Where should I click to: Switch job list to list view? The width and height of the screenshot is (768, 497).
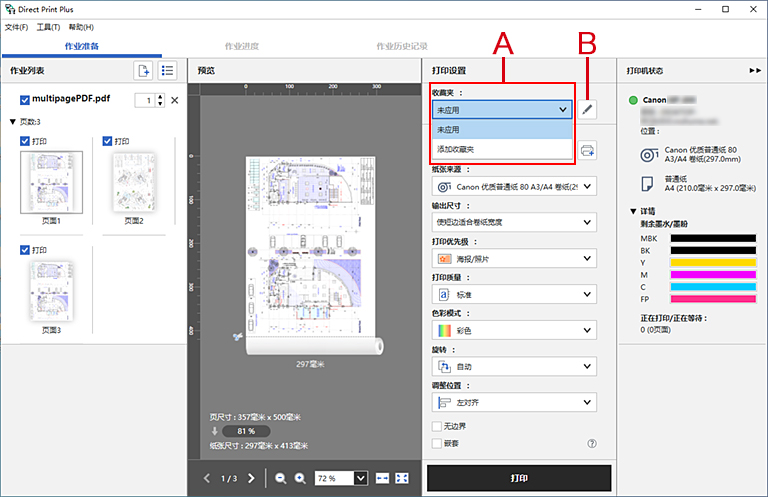coord(167,71)
